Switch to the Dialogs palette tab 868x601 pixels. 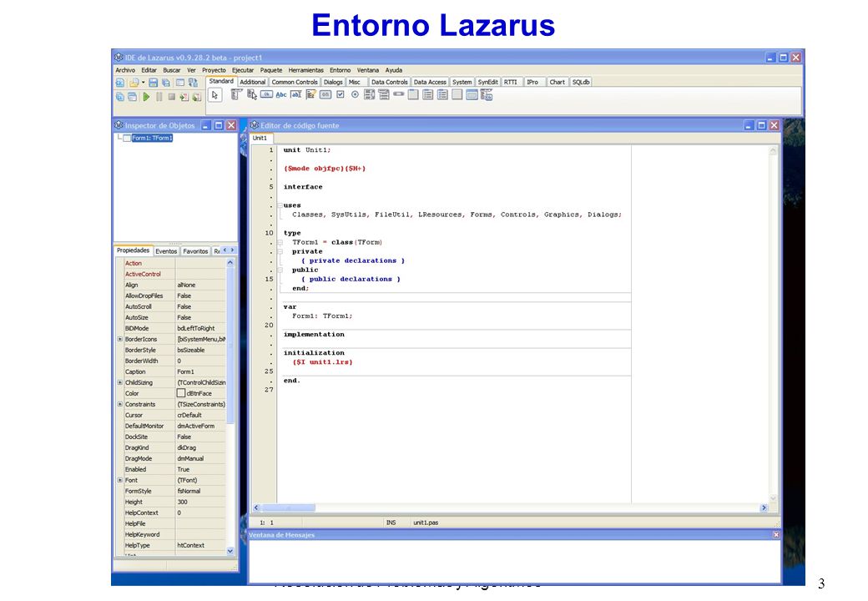click(333, 82)
